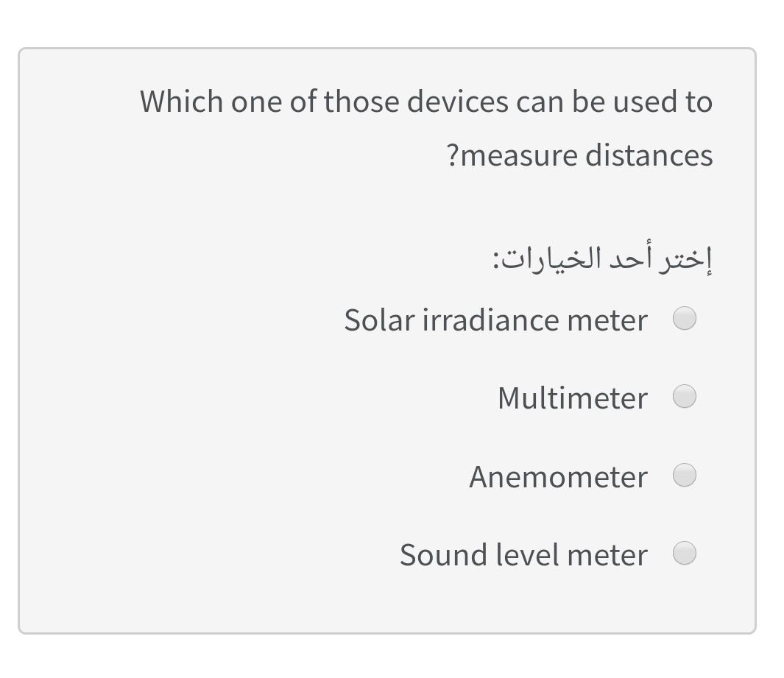Pick the Sound level meter radio button
The height and width of the screenshot is (678, 784).
(685, 553)
